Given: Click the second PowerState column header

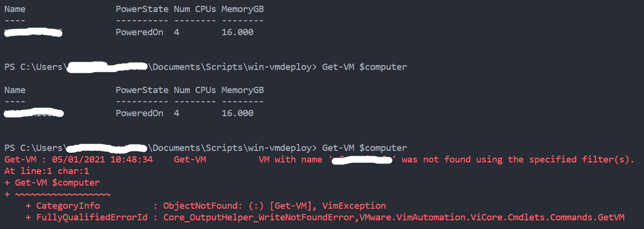Looking at the screenshot, I should (x=142, y=90).
